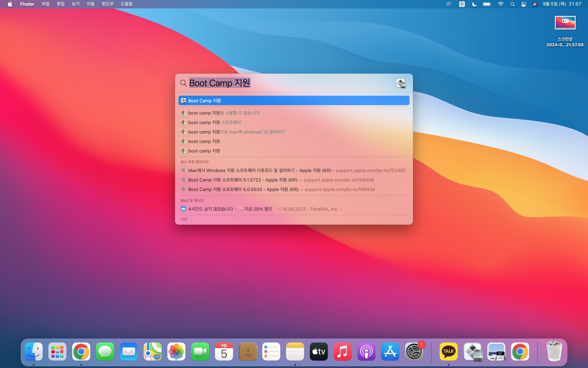The image size is (588, 368).
Task: Click the Spotlight magnifier in menu bar
Action: (512, 4)
